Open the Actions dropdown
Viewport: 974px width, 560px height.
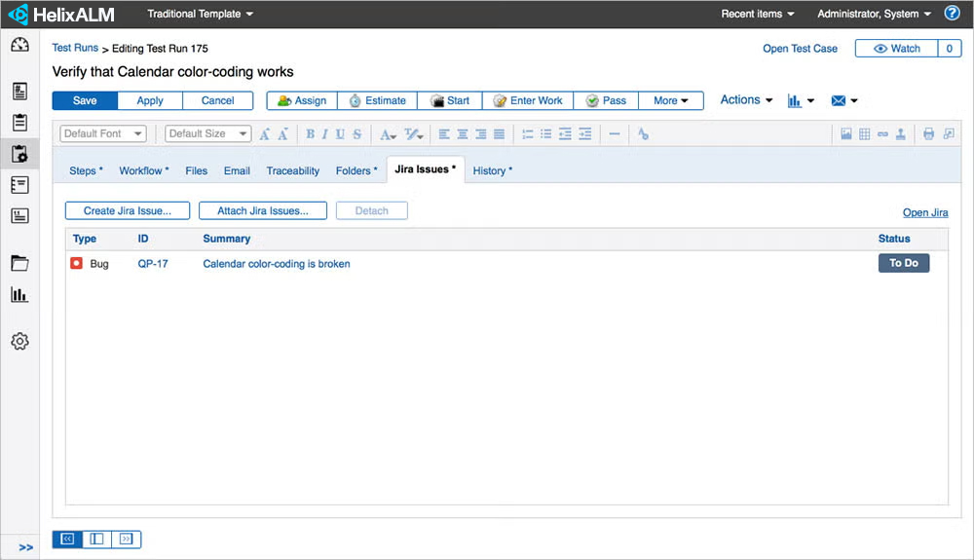(746, 100)
